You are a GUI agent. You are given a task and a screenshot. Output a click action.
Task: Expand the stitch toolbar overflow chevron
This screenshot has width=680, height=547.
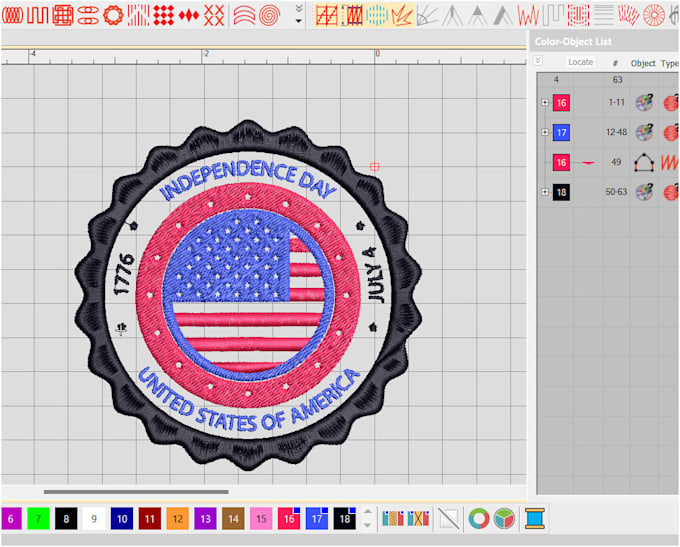click(x=299, y=8)
